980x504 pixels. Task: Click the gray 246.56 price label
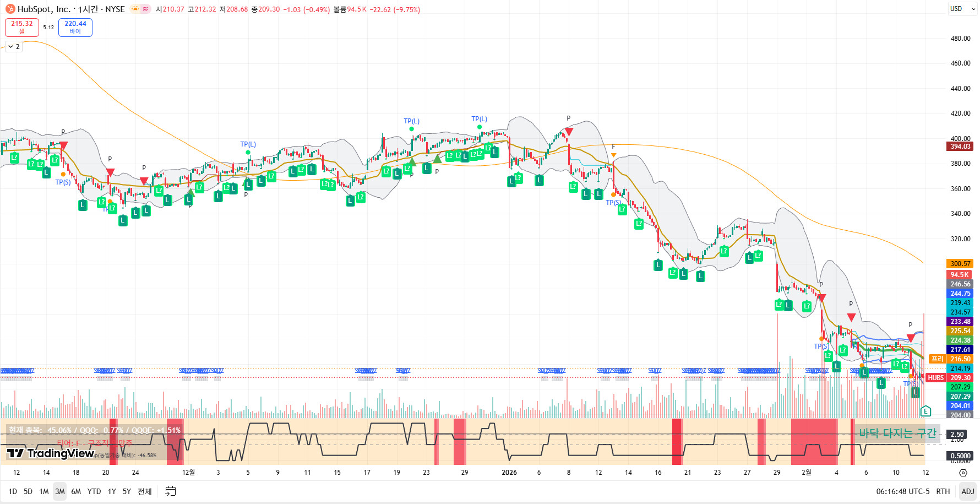coord(960,284)
